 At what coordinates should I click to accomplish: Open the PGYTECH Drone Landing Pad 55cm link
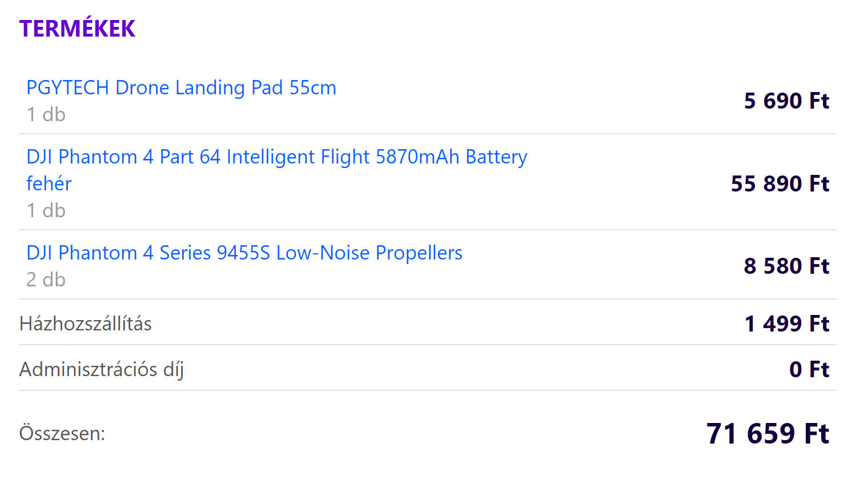click(x=181, y=88)
